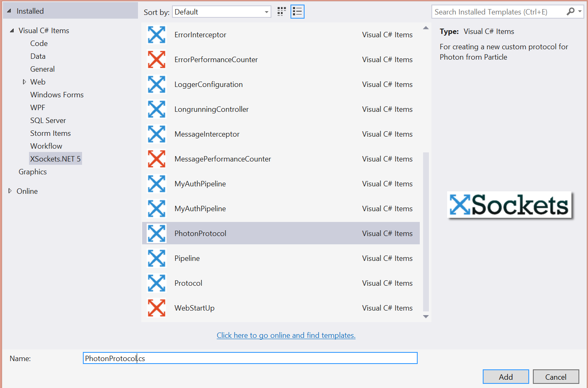Open the Sort by dropdown
The height and width of the screenshot is (388, 588).
pyautogui.click(x=221, y=12)
